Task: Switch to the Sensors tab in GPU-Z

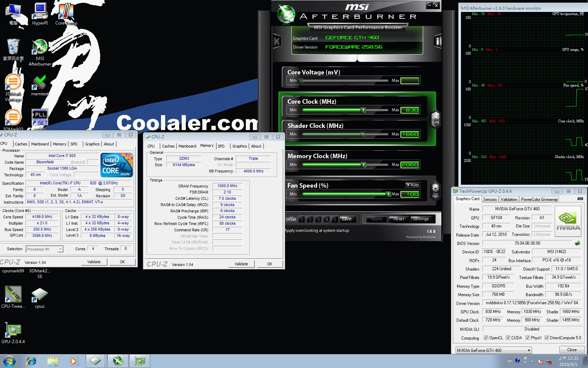Action: coord(490,199)
